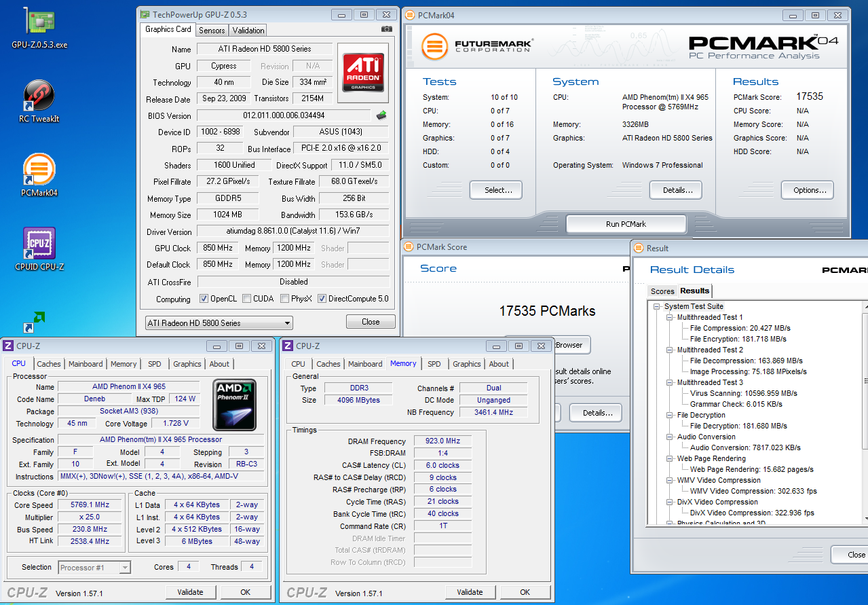Collapse the Multithreaded Test 1 node
868x605 pixels.
(x=670, y=317)
